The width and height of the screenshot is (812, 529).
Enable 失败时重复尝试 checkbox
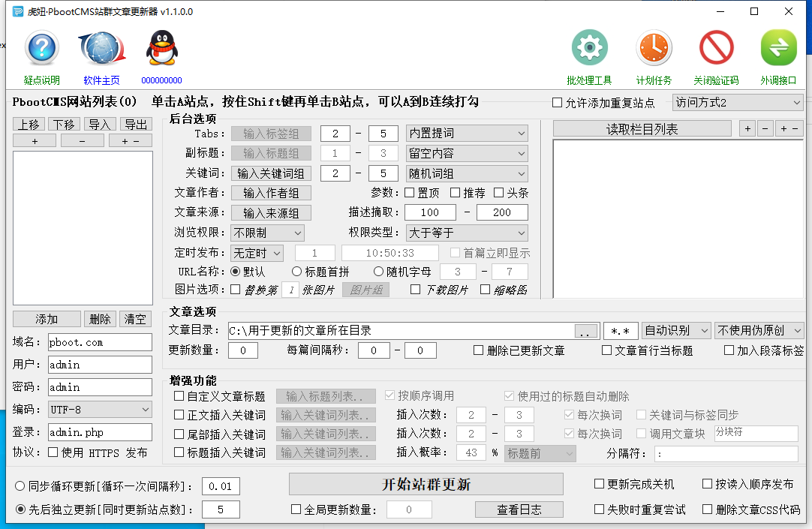tap(599, 509)
